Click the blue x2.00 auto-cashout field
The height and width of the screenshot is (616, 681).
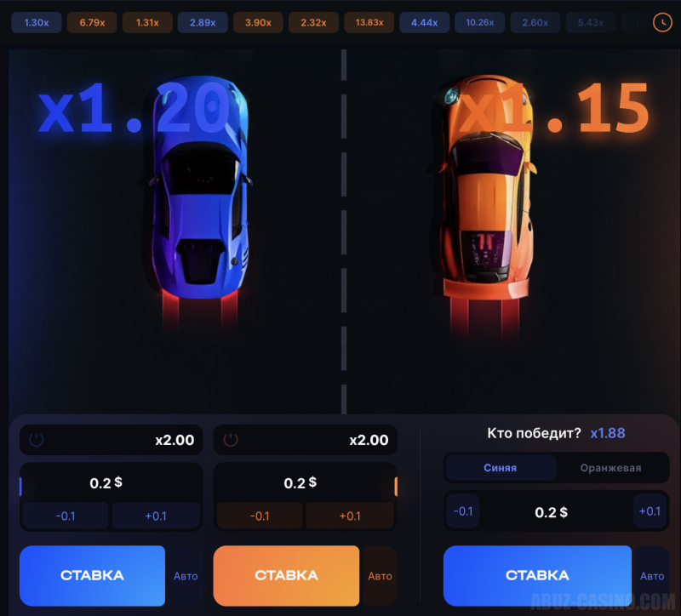tap(112, 440)
